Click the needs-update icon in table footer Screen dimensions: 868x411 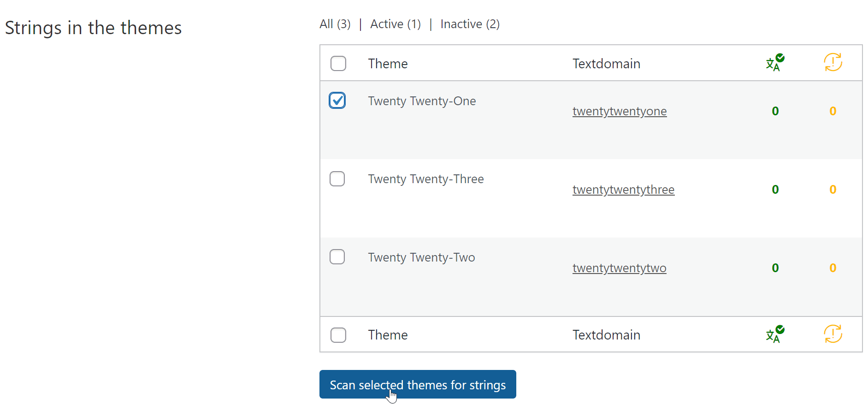pyautogui.click(x=833, y=334)
